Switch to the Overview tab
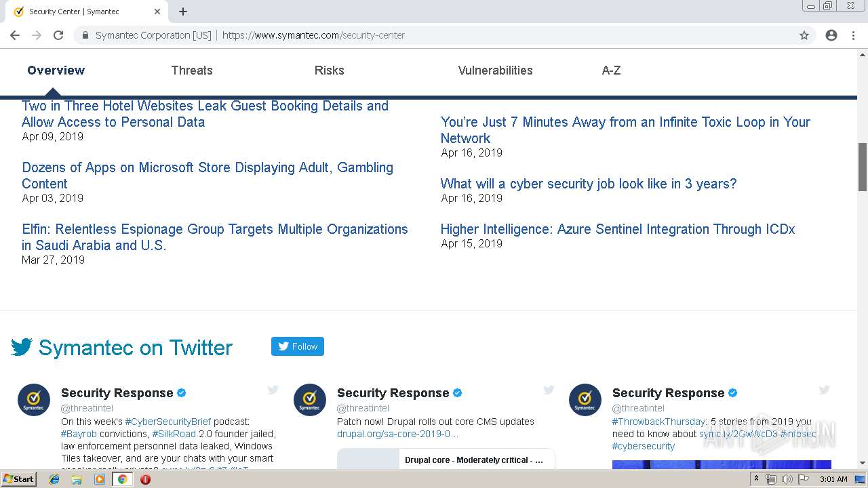 (x=56, y=70)
